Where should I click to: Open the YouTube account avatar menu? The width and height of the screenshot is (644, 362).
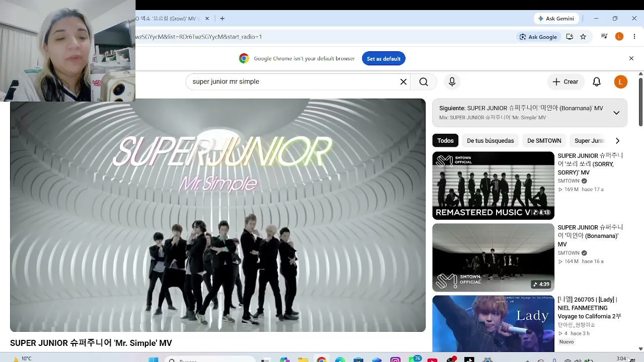coord(621,82)
